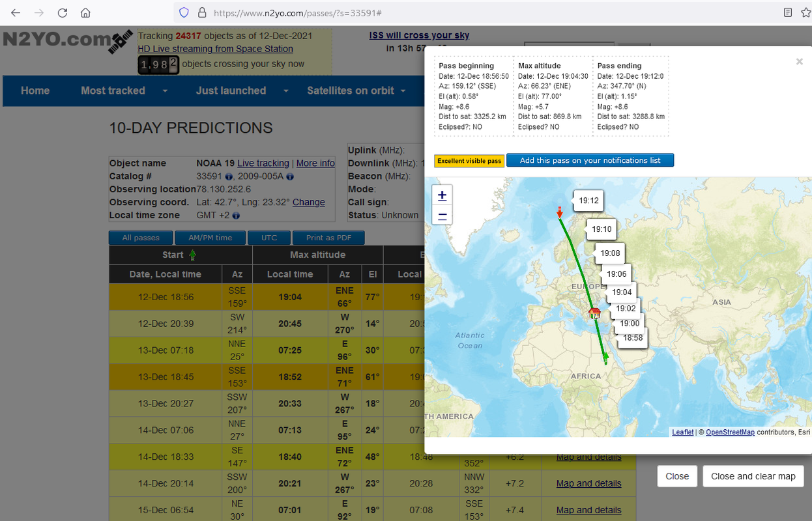The height and width of the screenshot is (521, 812).
Task: Click green arrow sort icon beside Start
Action: pos(192,255)
